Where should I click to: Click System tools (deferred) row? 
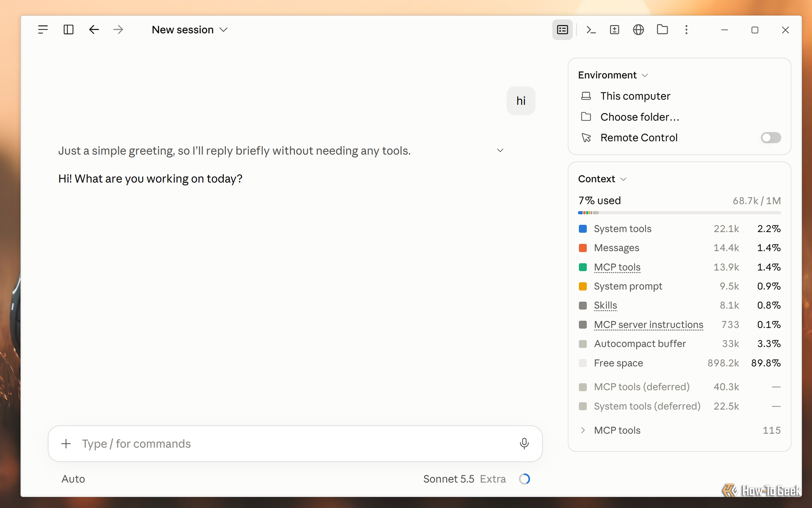point(679,406)
